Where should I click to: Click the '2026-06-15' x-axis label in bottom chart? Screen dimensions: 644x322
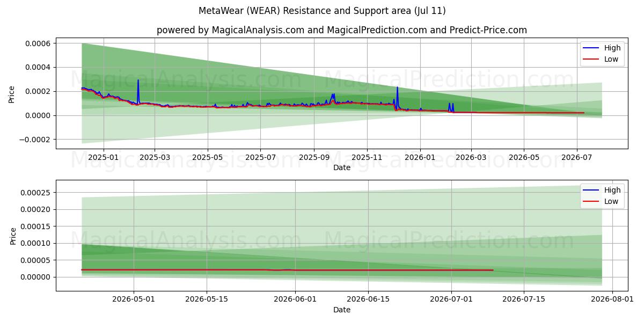(x=368, y=300)
